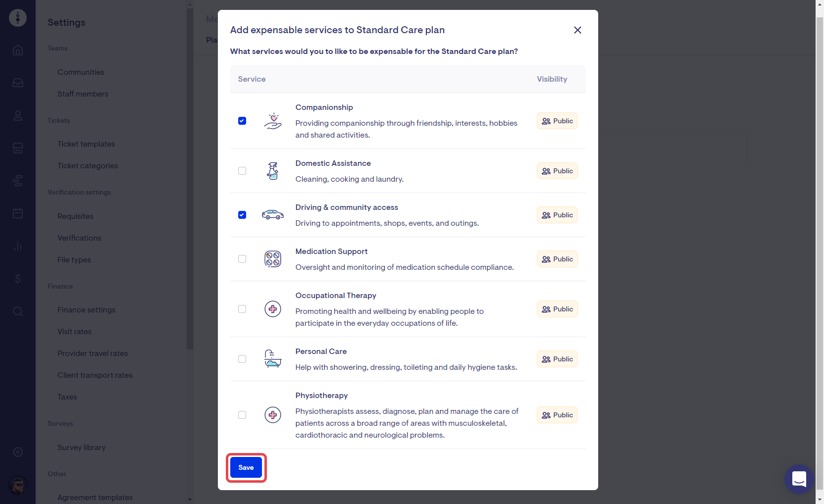
Task: Open the chat support bubble
Action: click(799, 479)
